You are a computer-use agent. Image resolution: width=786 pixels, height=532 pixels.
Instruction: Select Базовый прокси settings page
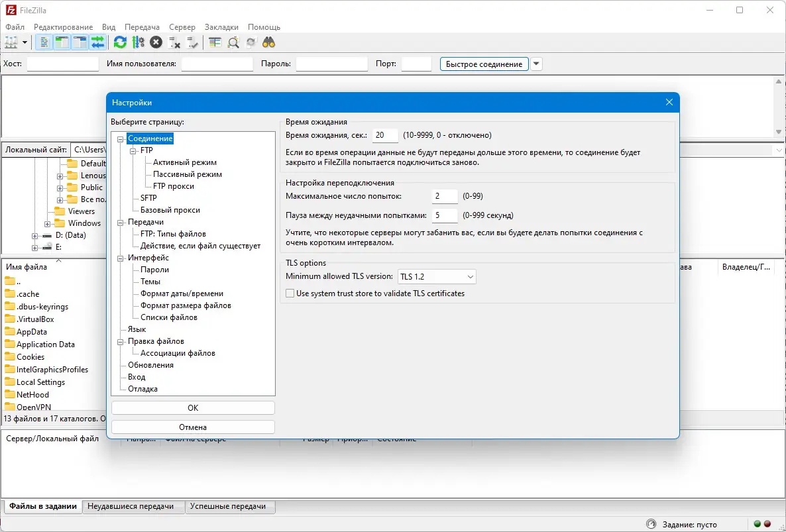[x=170, y=211]
